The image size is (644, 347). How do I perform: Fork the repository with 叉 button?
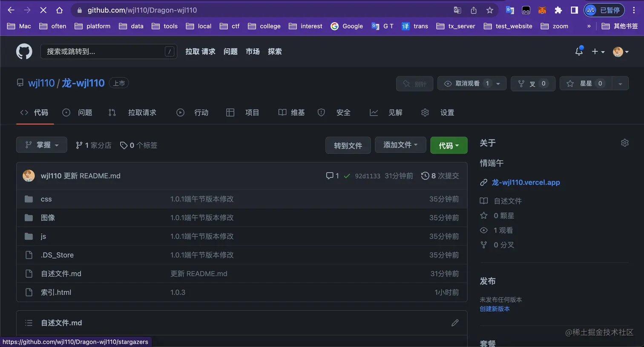click(x=533, y=84)
